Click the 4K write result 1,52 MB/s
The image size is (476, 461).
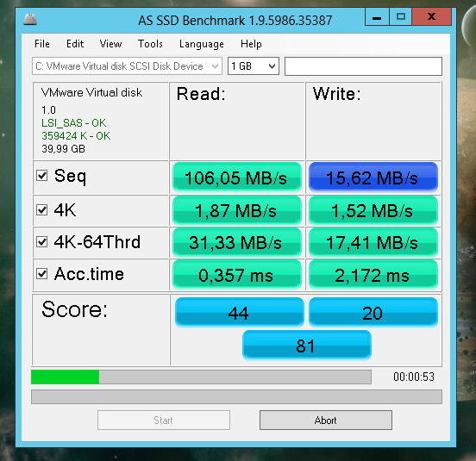(x=373, y=210)
